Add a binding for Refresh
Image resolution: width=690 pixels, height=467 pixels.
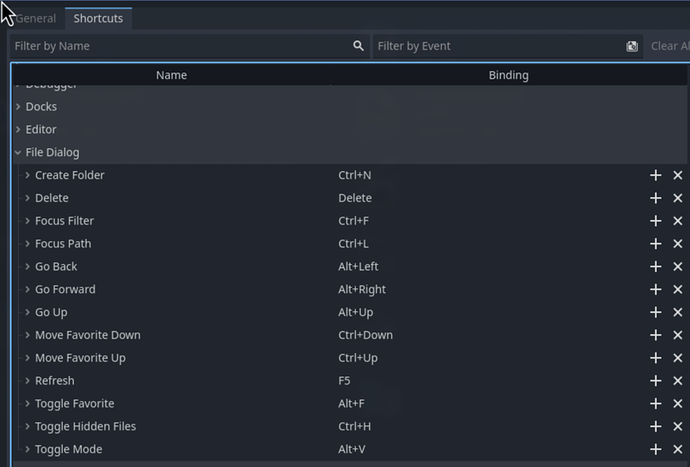[x=656, y=381]
